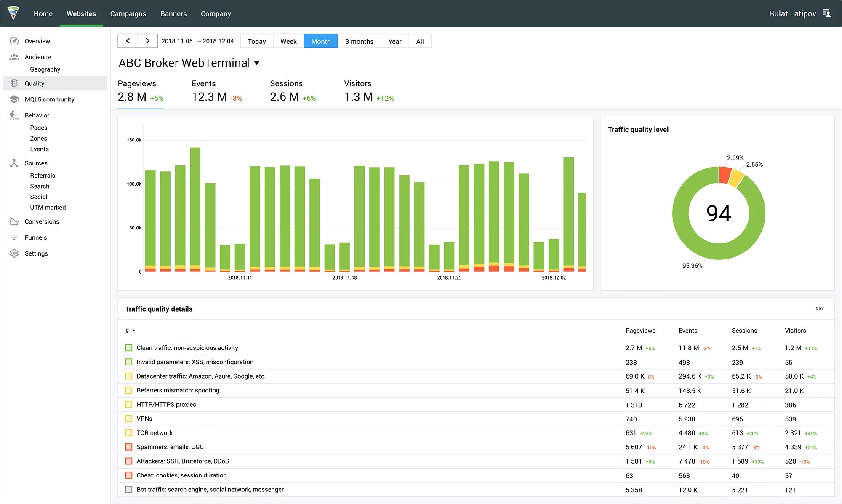Click the CSV export button
This screenshot has height=504, width=842.
click(820, 307)
